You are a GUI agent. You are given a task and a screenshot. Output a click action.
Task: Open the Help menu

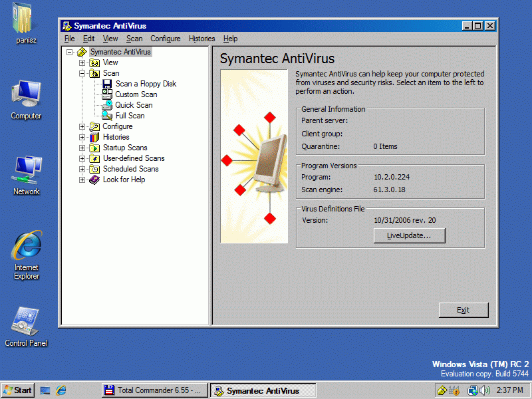tap(230, 39)
